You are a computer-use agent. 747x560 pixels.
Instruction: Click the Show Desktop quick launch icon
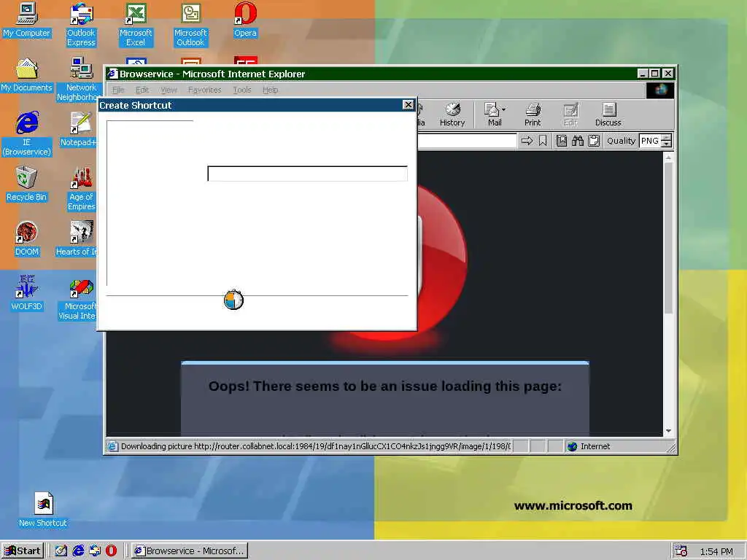(x=61, y=551)
